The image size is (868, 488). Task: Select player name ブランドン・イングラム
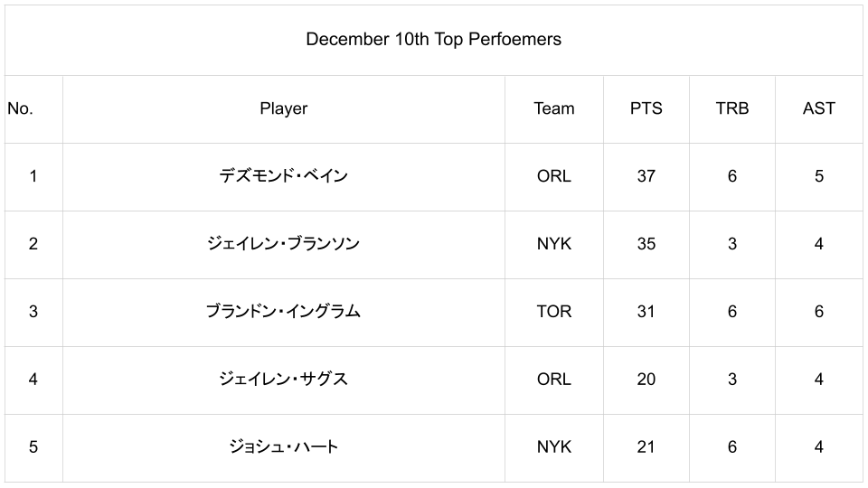(x=283, y=312)
